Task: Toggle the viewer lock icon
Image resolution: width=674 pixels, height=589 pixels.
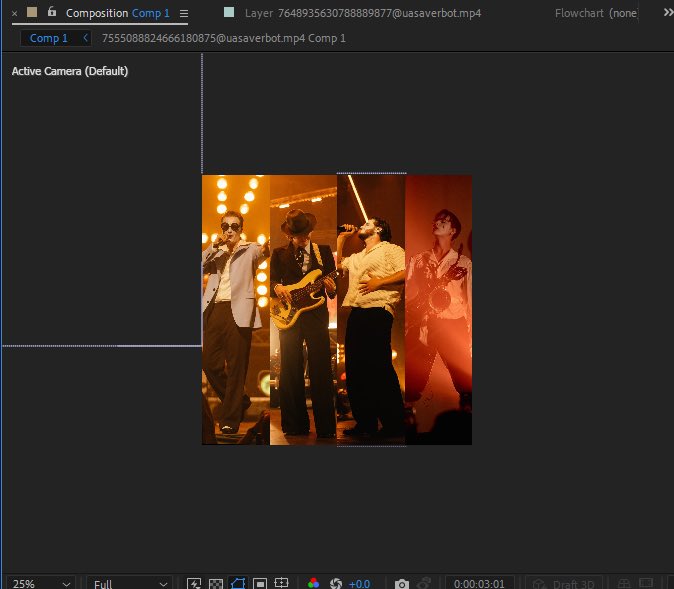Action: pos(52,12)
